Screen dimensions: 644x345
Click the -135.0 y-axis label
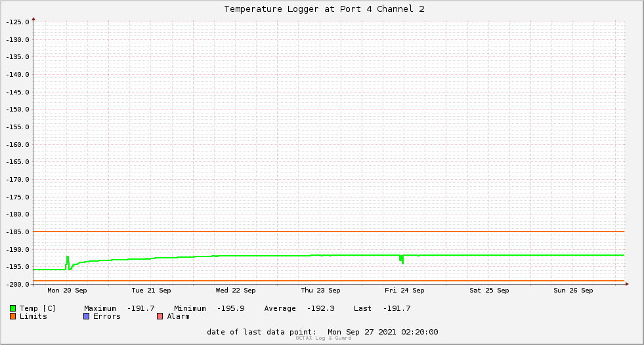tap(18, 57)
